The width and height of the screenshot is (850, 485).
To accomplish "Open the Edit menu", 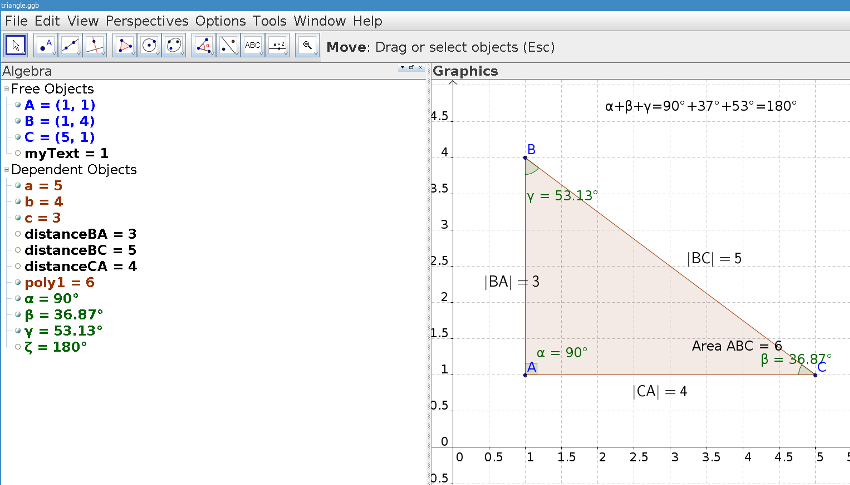I will [47, 21].
